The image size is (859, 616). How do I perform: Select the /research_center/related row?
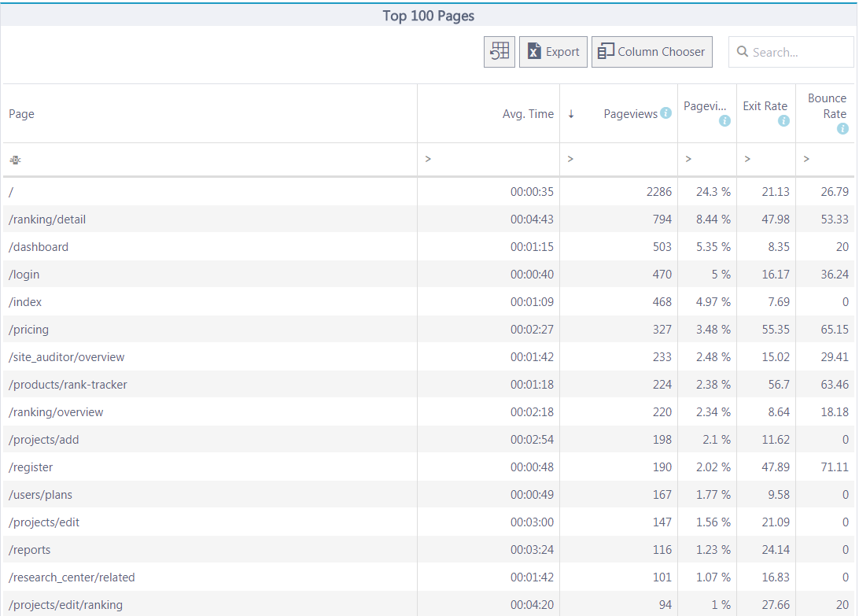coord(429,577)
